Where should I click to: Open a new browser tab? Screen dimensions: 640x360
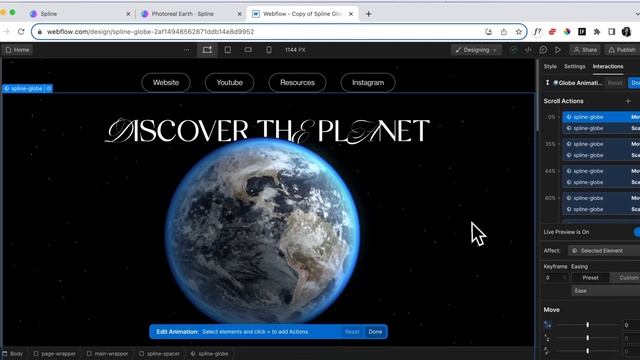click(369, 14)
